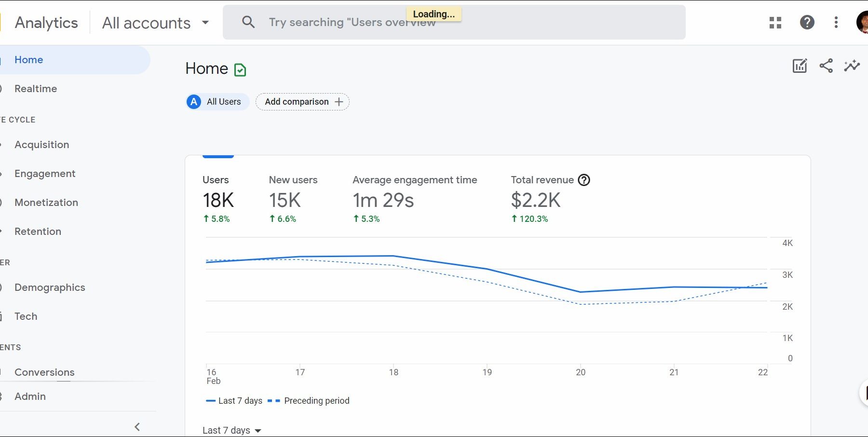Click the customize report edit icon
The image size is (868, 437).
(800, 66)
